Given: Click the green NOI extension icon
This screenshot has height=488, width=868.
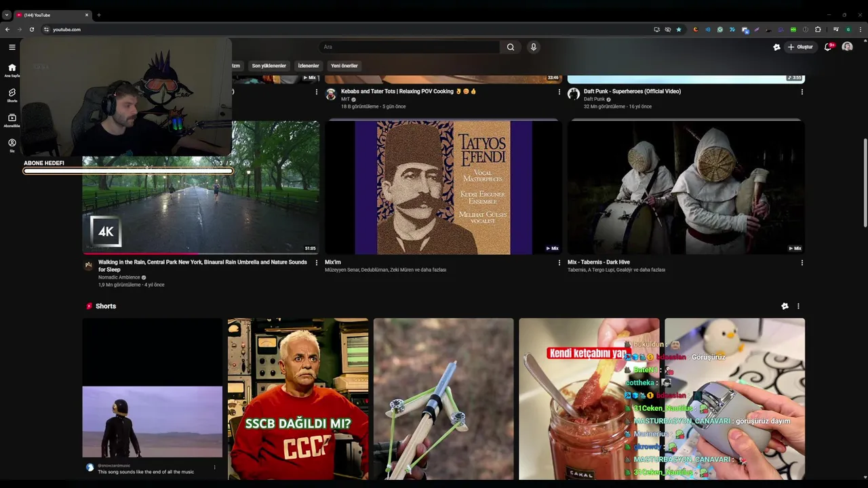Looking at the screenshot, I should point(793,29).
